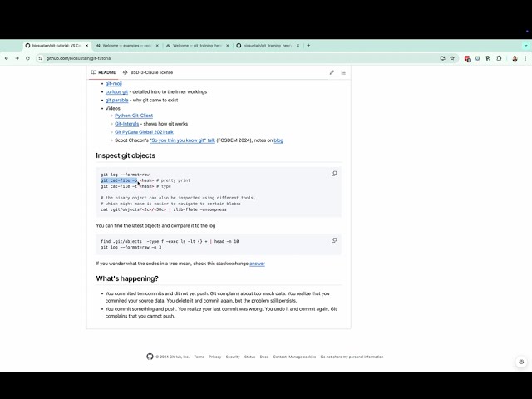The height and width of the screenshot is (399, 532).
Task: Open the blog notes link
Action: tap(278, 140)
